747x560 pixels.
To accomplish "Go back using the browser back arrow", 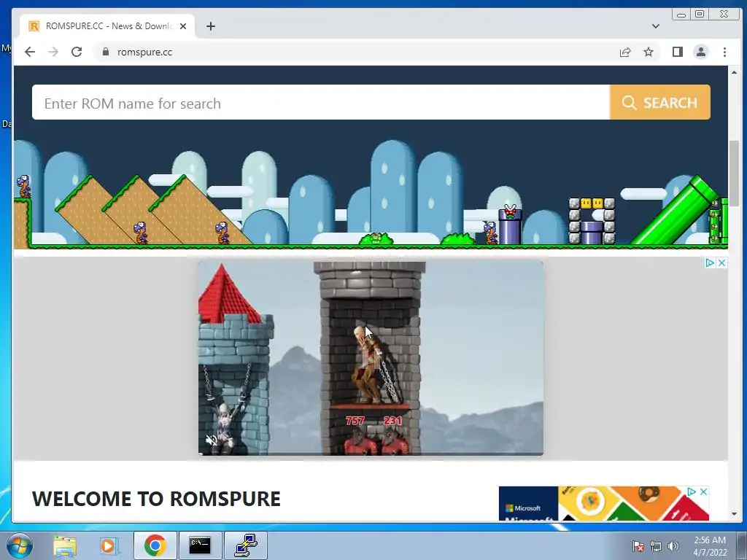I will 29,52.
